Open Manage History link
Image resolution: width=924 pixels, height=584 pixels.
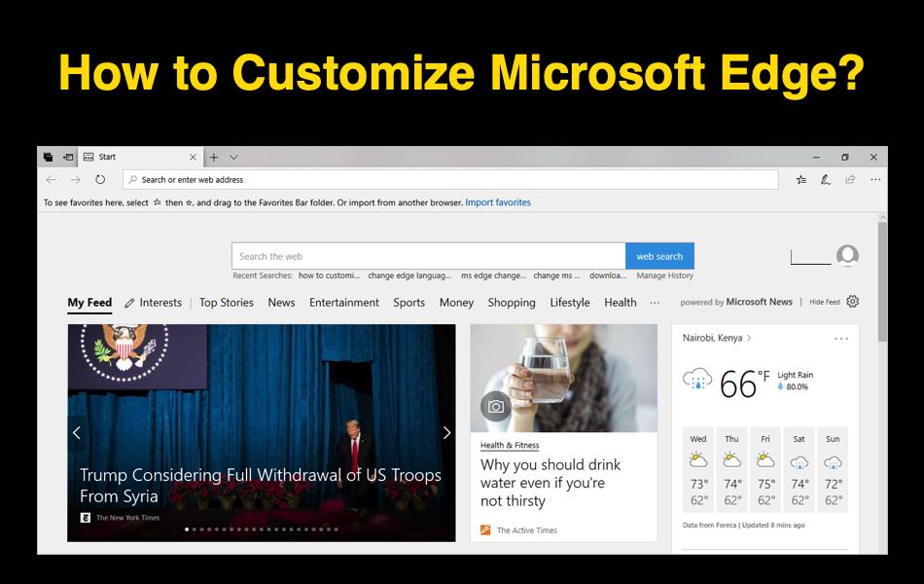pyautogui.click(x=664, y=275)
